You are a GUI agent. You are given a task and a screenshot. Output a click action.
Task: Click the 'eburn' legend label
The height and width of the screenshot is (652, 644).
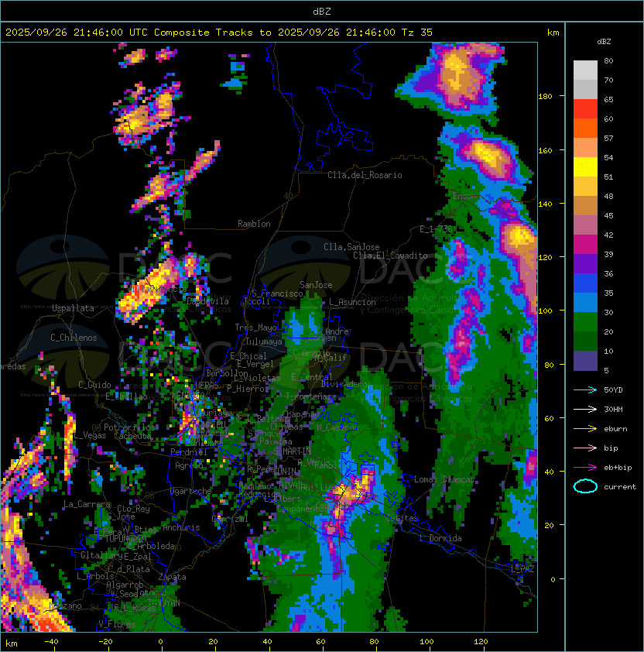[x=615, y=429]
